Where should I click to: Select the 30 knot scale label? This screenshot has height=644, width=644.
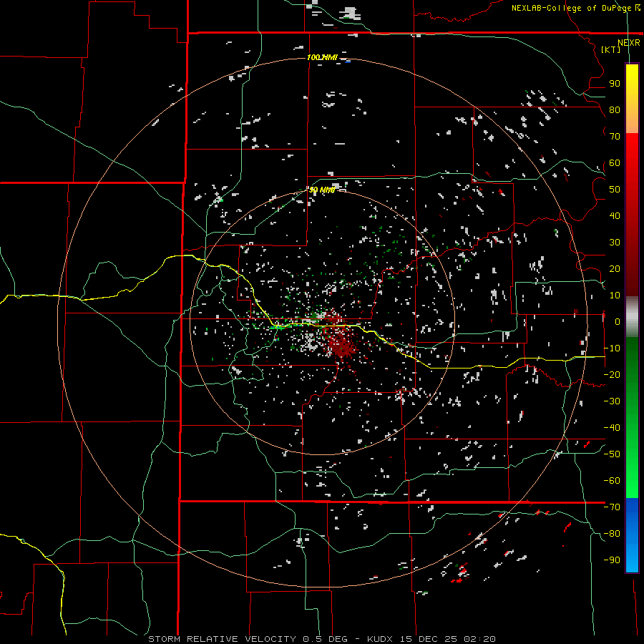(615, 243)
